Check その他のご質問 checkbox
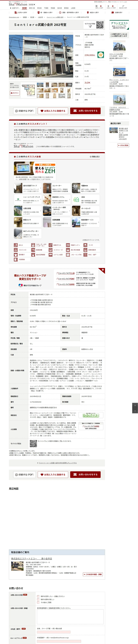This screenshot has width=138, height=644. pyautogui.click(x=38, y=602)
